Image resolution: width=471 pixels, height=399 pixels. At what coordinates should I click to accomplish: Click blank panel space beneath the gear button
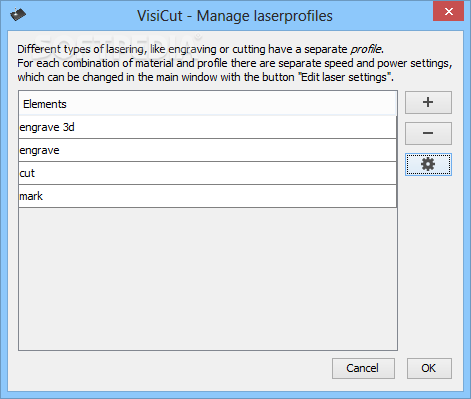(428, 263)
